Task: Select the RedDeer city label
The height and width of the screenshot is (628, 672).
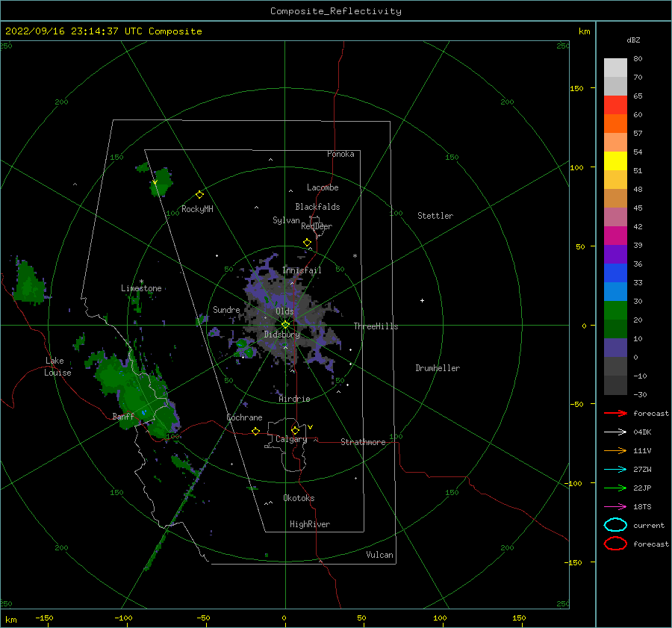Action: point(317,226)
